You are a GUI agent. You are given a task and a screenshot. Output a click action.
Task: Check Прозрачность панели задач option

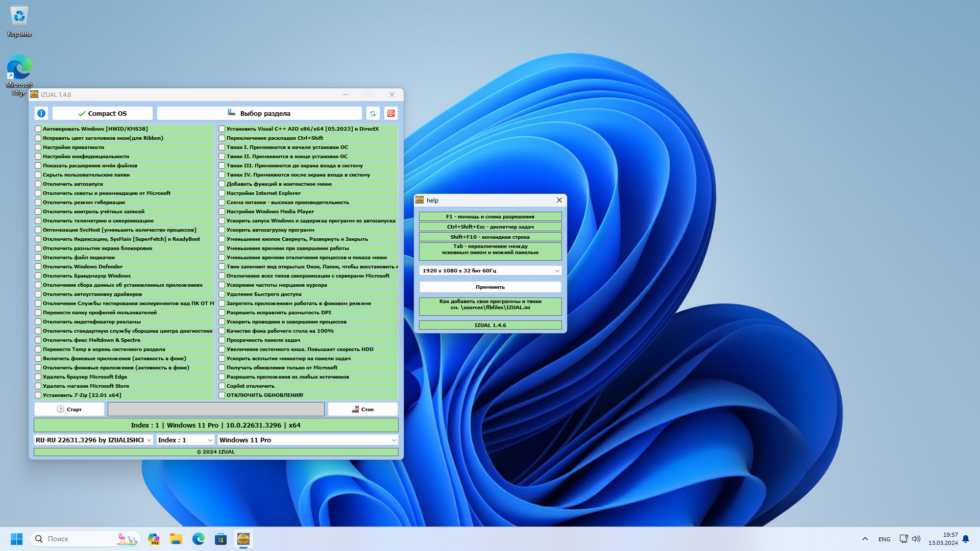click(x=222, y=340)
